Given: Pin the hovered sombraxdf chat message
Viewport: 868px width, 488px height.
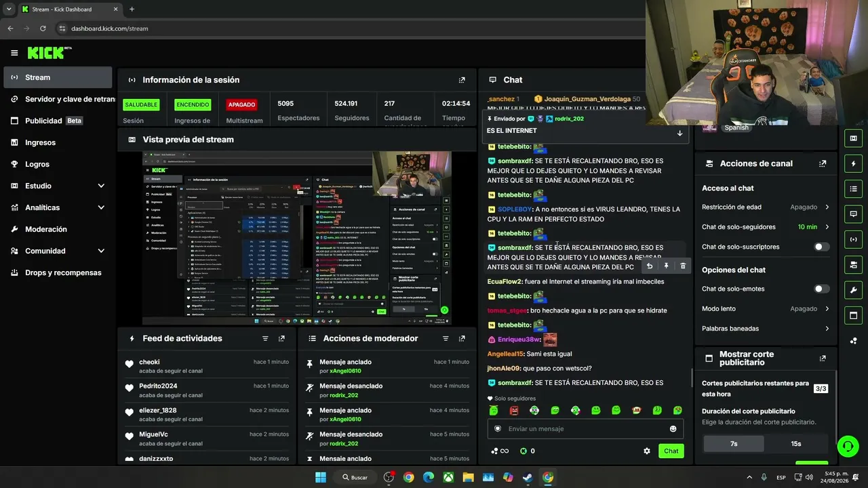Looking at the screenshot, I should 666,266.
